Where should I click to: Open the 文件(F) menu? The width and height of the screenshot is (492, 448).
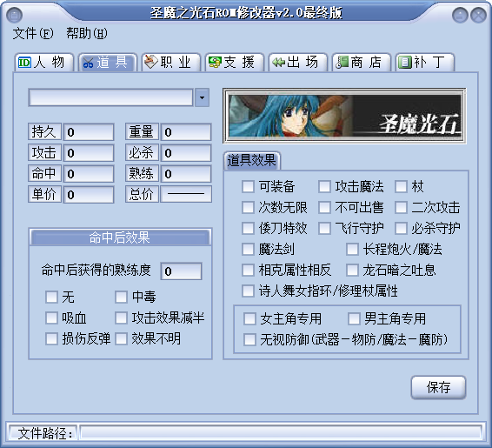(33, 33)
